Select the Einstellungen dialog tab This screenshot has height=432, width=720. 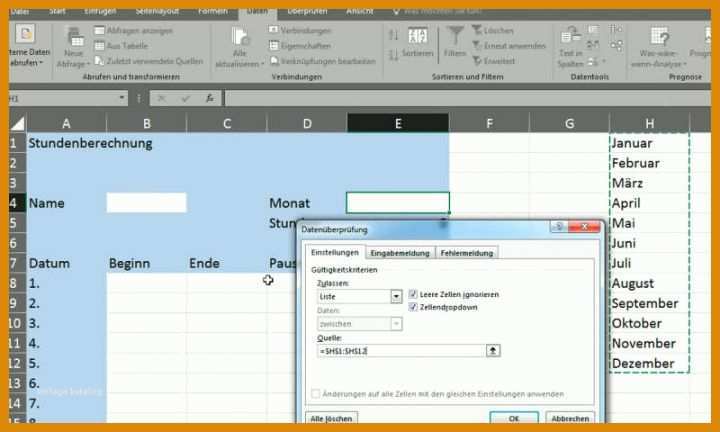pos(335,252)
